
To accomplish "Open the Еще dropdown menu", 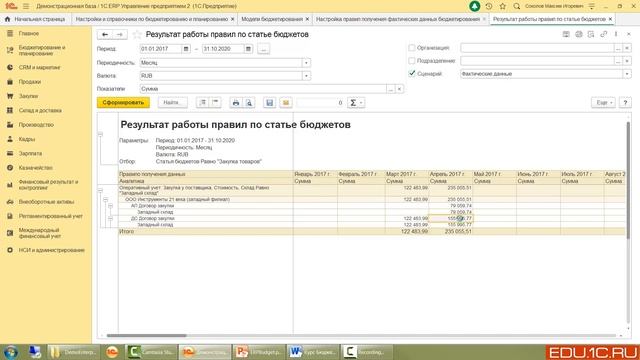I will (x=603, y=103).
